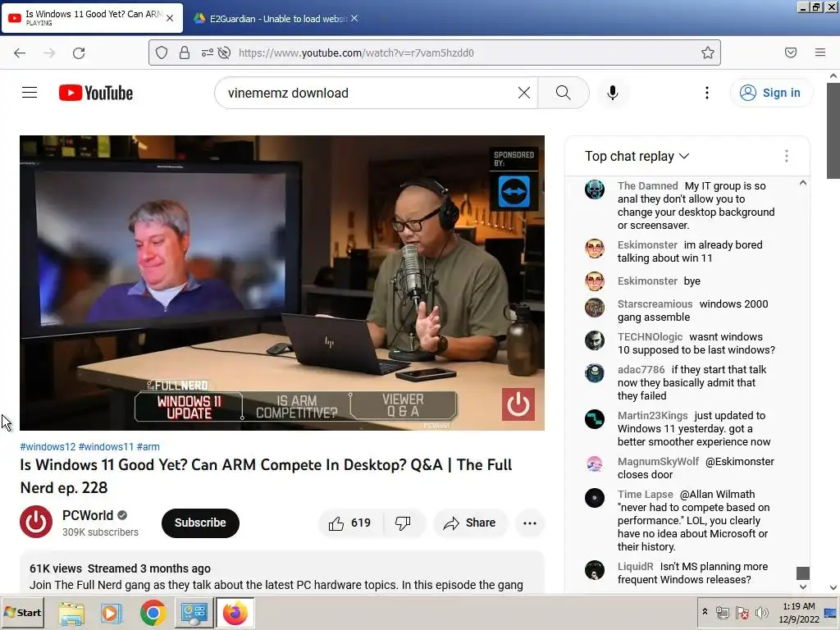Open Windows Explorer from taskbar

(x=71, y=613)
